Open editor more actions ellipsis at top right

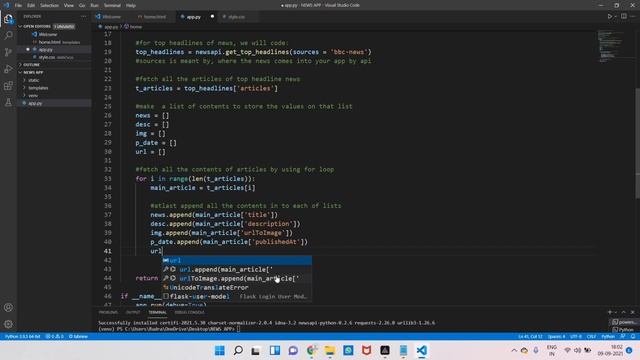click(633, 16)
